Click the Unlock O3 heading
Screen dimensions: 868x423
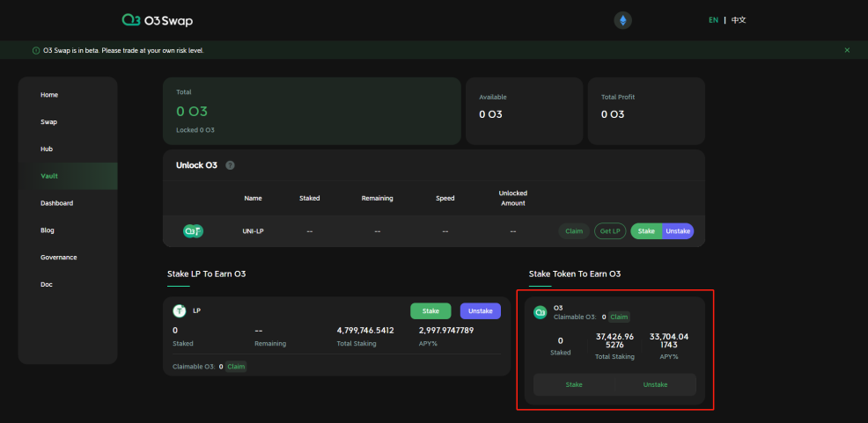point(196,165)
